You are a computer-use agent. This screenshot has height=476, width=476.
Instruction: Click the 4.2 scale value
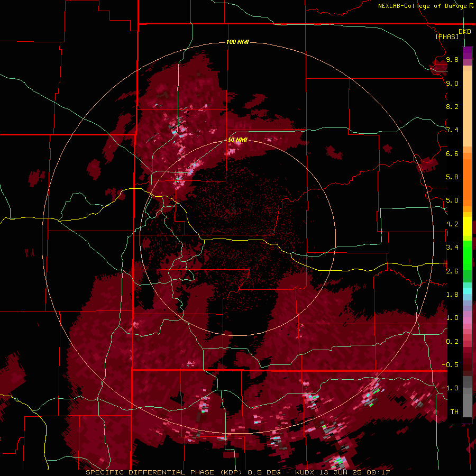click(452, 224)
